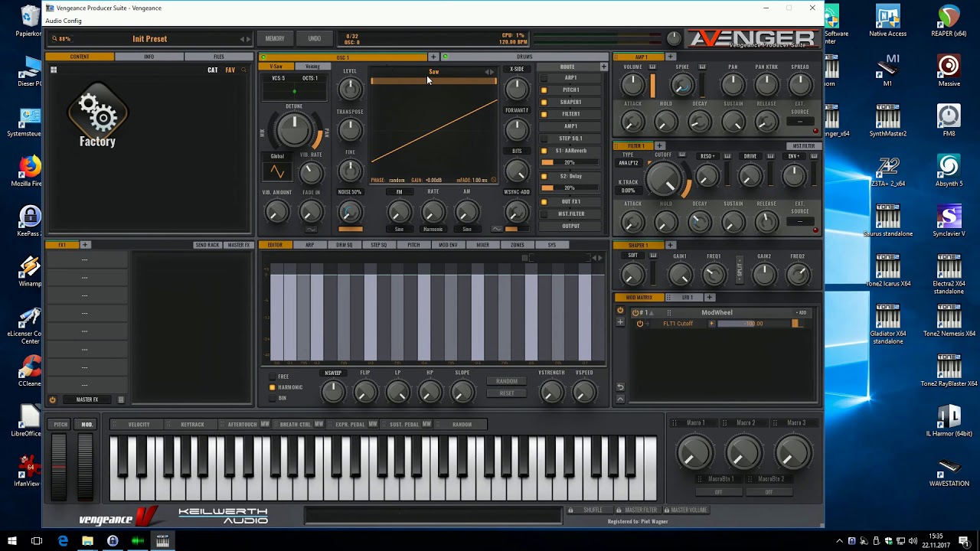Open the INFO tab in the browser

tap(149, 57)
